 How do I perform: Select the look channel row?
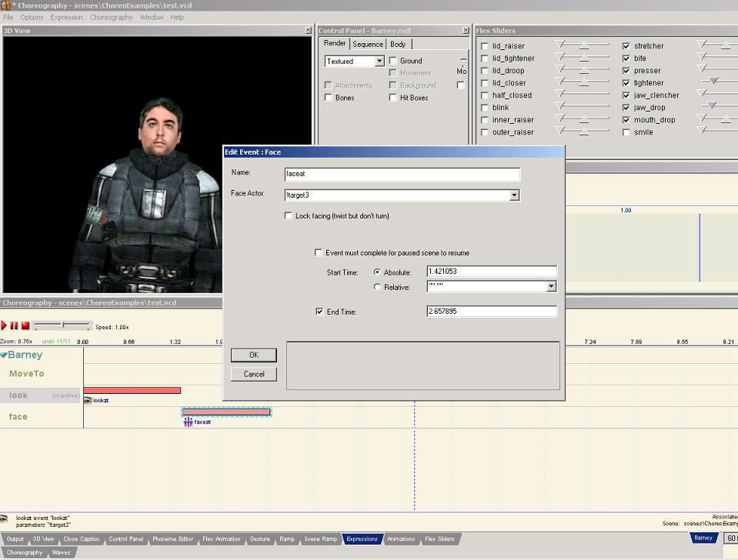(x=42, y=395)
